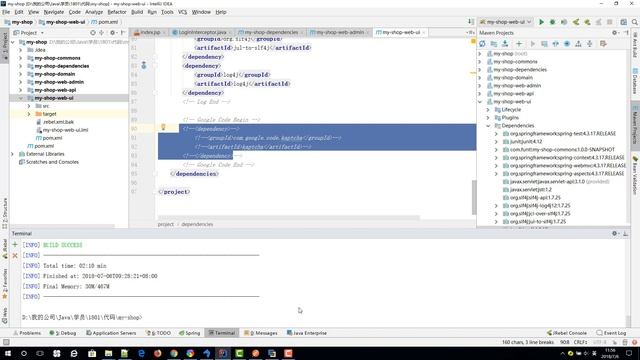Image resolution: width=640 pixels, height=360 pixels.
Task: Click the terminal command prompt line
Action: coord(82,317)
